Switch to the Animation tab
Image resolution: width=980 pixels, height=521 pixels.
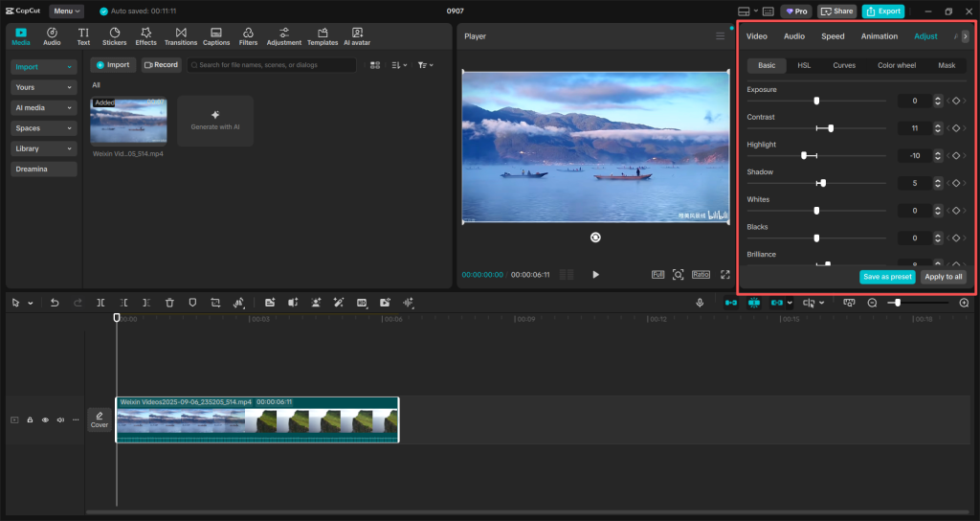(x=879, y=36)
